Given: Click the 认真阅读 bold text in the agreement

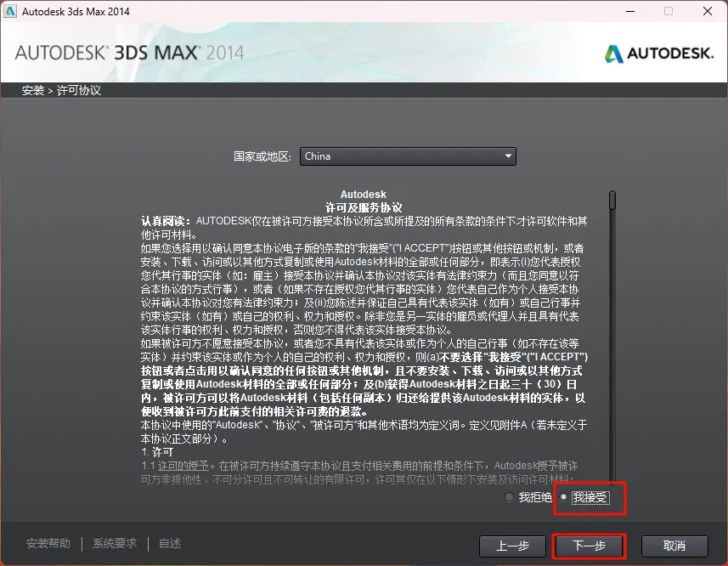Looking at the screenshot, I should pos(166,221).
